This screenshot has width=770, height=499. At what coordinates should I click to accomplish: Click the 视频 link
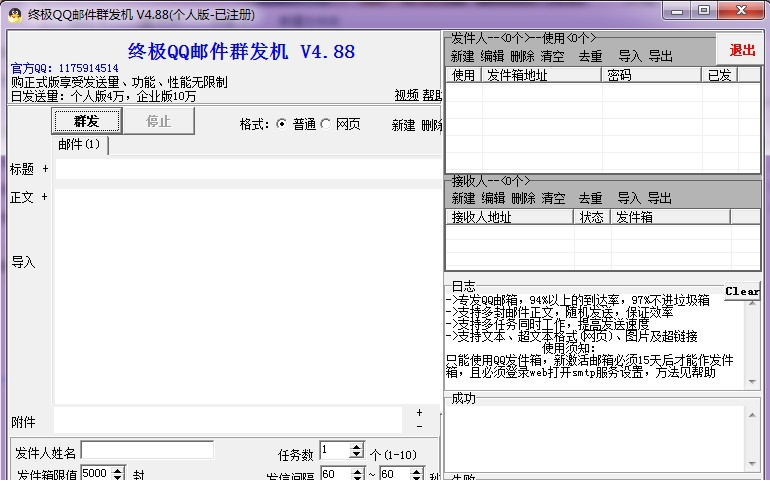point(406,95)
